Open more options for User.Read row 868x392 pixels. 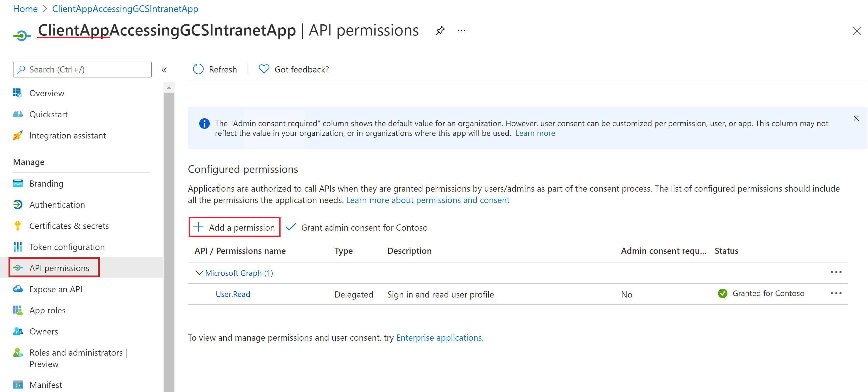pyautogui.click(x=836, y=293)
